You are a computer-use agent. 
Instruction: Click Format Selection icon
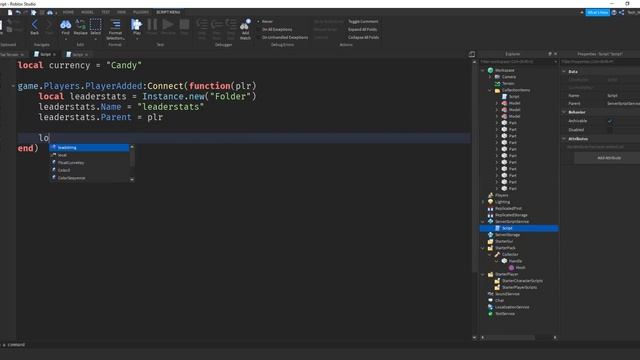116,24
